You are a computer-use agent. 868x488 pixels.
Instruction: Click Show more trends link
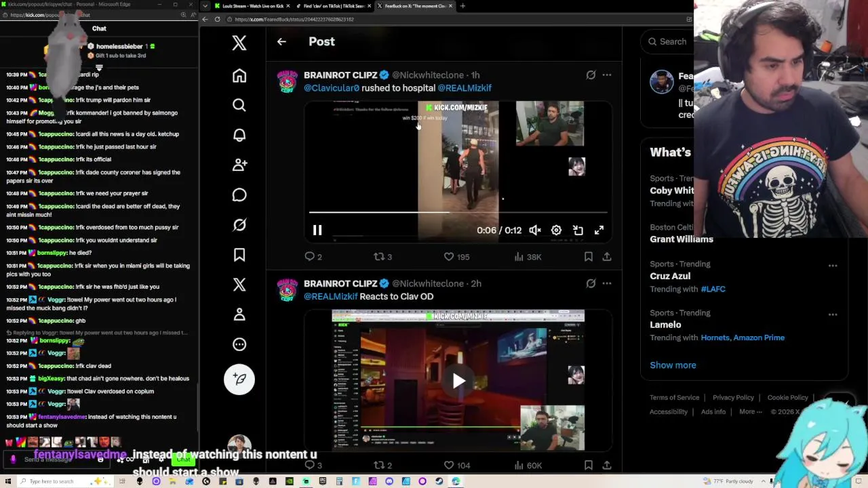[673, 365]
